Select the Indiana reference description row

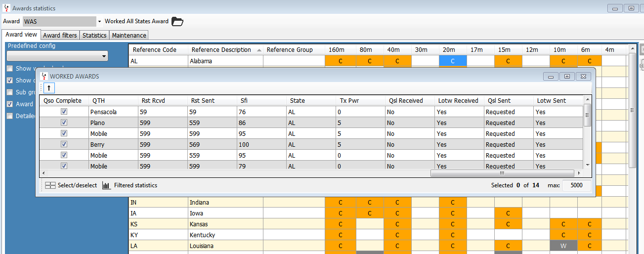coord(225,202)
